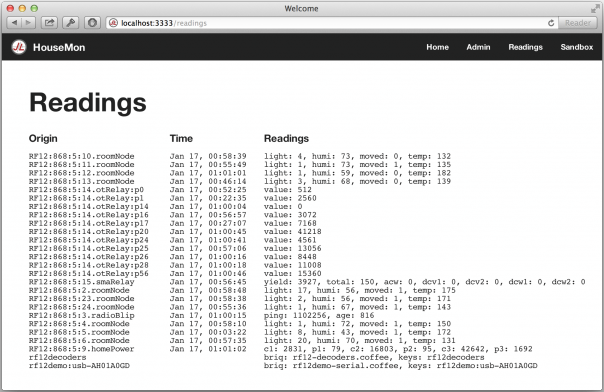This screenshot has width=604, height=392.
Task: Click the Reader button
Action: click(577, 23)
